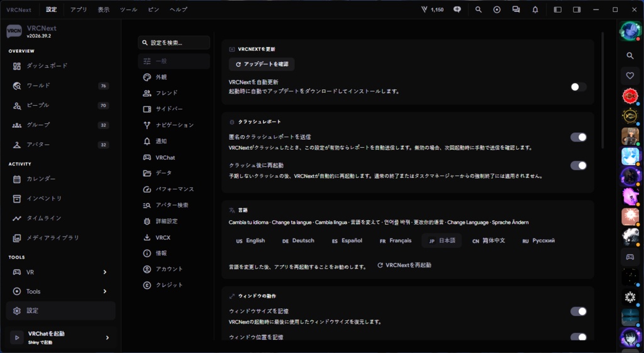The height and width of the screenshot is (353, 644).
Task: Select VRChat settings category
Action: (x=174, y=157)
